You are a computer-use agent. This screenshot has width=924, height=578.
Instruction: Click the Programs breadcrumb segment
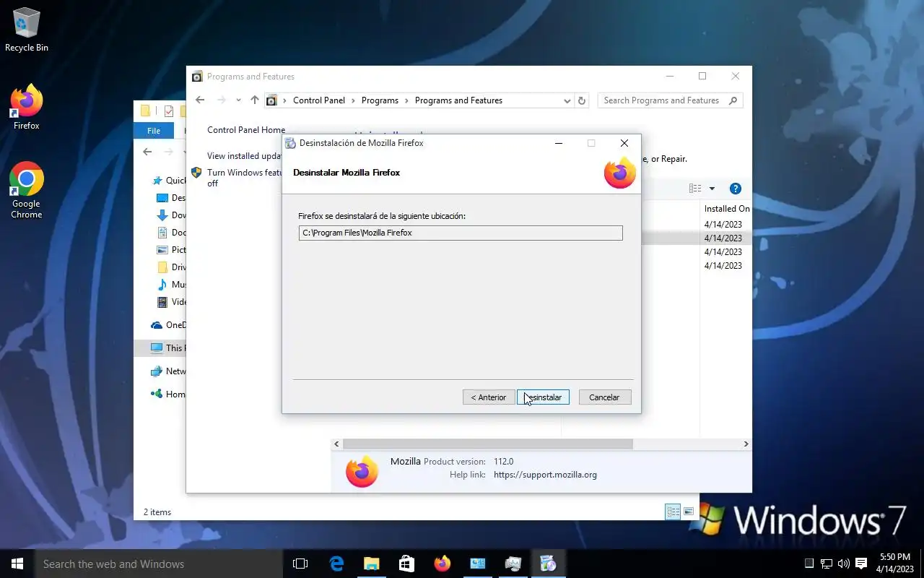click(380, 100)
